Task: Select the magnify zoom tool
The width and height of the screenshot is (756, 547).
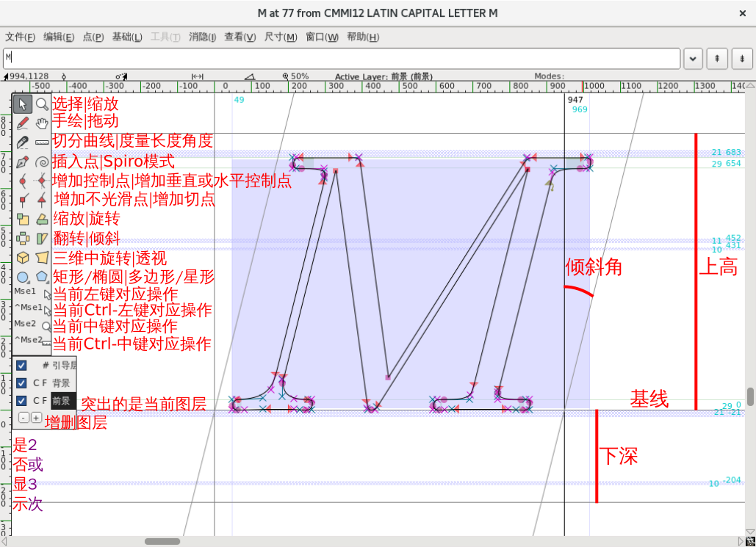Action: [x=42, y=104]
